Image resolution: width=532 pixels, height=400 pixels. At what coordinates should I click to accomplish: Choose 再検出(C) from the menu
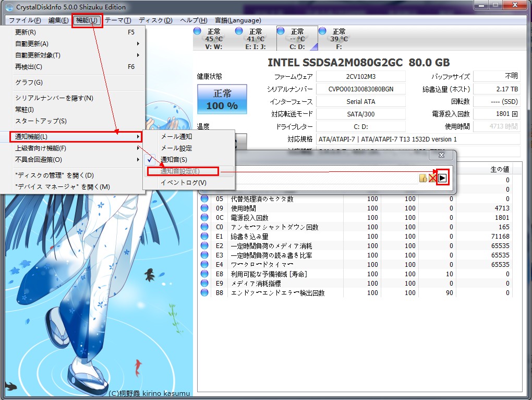[x=75, y=67]
